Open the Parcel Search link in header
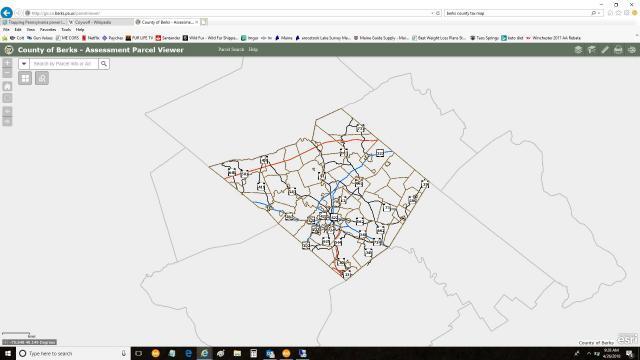Image resolution: width=640 pixels, height=360 pixels. 231,49
